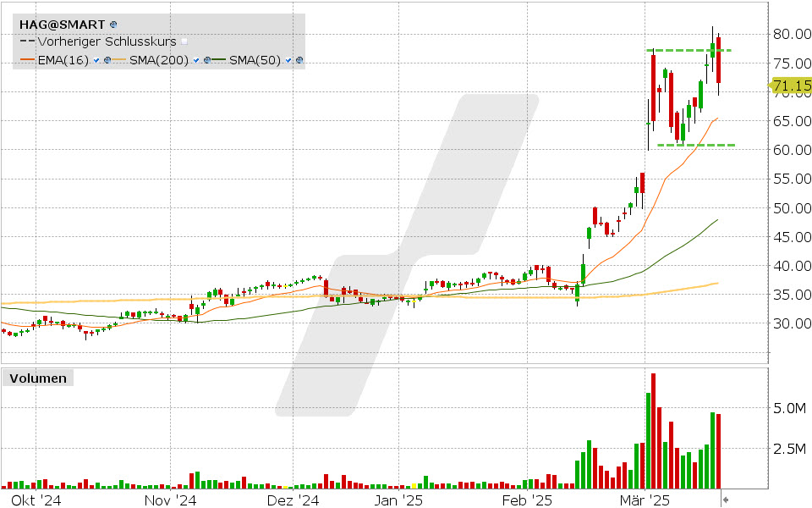Open settings icon next to HAG@SMART
Image resolution: width=812 pixels, height=508 pixels.
click(x=113, y=25)
